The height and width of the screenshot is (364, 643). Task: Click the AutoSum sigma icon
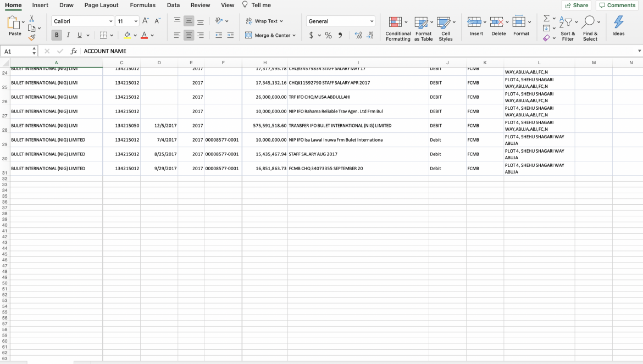coord(546,19)
